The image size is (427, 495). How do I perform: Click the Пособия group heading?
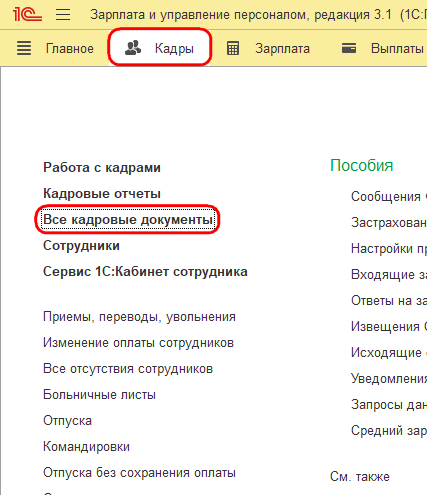[362, 165]
